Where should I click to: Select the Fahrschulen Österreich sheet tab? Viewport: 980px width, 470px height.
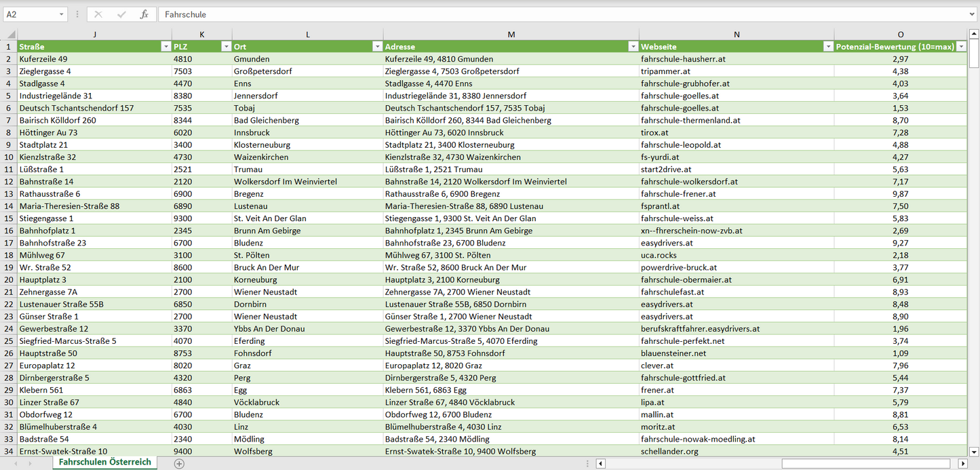(x=105, y=462)
